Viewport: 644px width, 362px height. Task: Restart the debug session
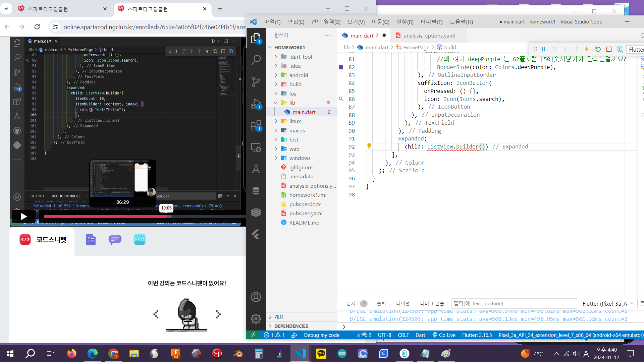[598, 49]
